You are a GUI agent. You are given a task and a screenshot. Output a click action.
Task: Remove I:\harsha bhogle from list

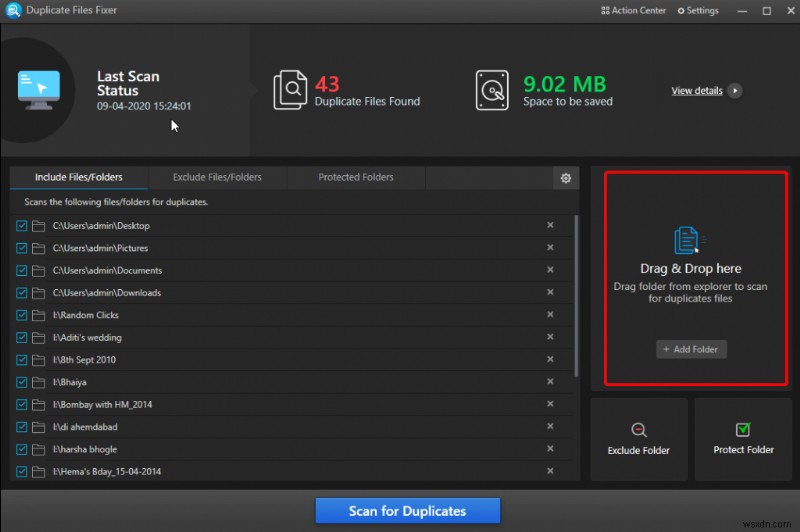click(x=550, y=448)
